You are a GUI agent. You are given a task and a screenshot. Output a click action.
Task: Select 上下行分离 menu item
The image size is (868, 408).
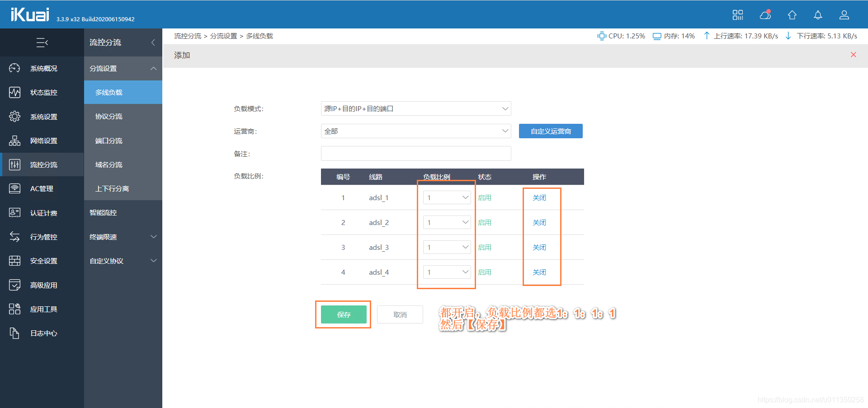tap(123, 188)
